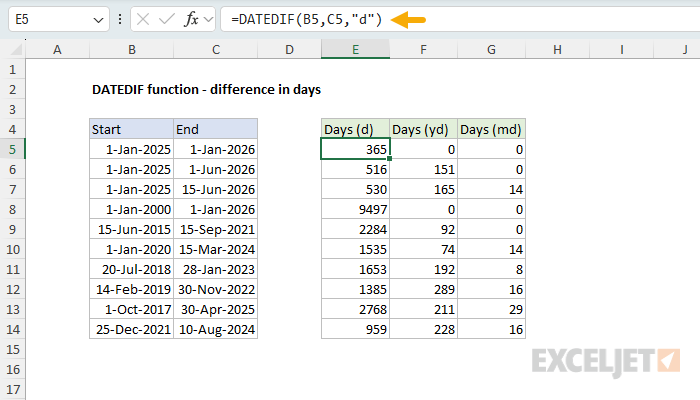The height and width of the screenshot is (400, 700).
Task: Select column F header
Action: (423, 49)
